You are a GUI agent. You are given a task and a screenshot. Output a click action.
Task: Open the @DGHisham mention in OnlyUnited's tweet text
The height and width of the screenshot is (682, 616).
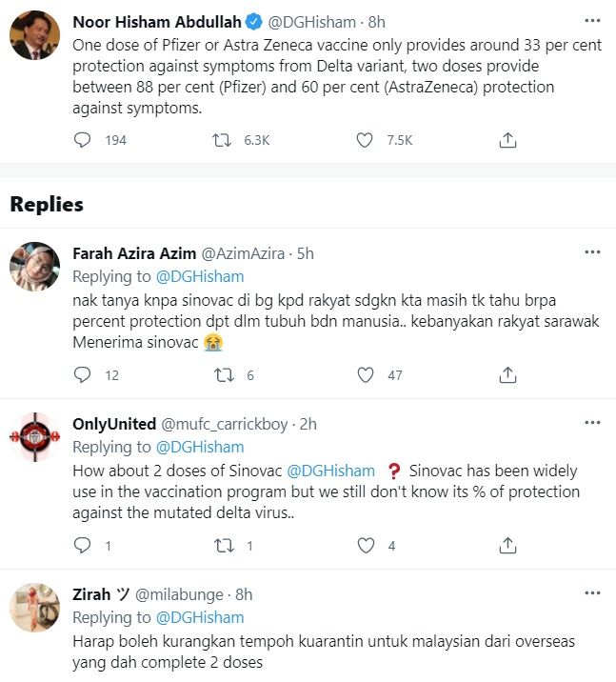[x=330, y=471]
